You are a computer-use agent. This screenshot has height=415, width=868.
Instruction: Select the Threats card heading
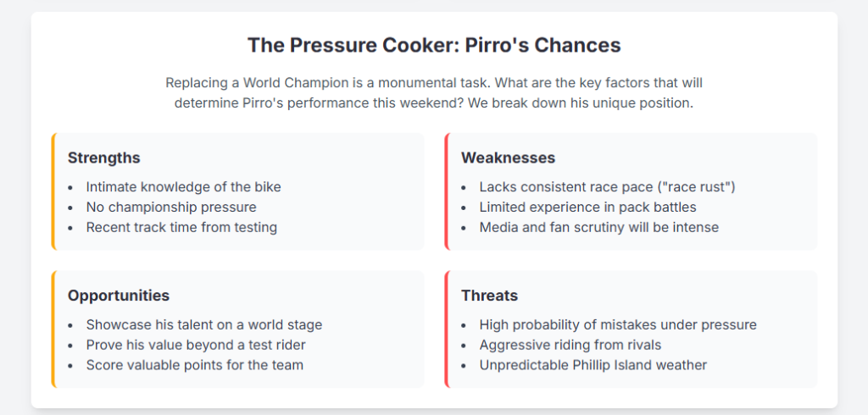tap(489, 296)
